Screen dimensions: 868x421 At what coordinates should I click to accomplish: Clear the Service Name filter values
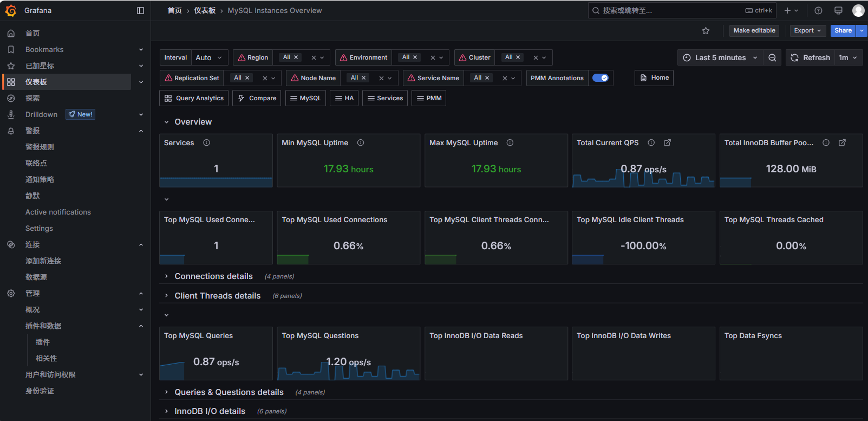[505, 78]
